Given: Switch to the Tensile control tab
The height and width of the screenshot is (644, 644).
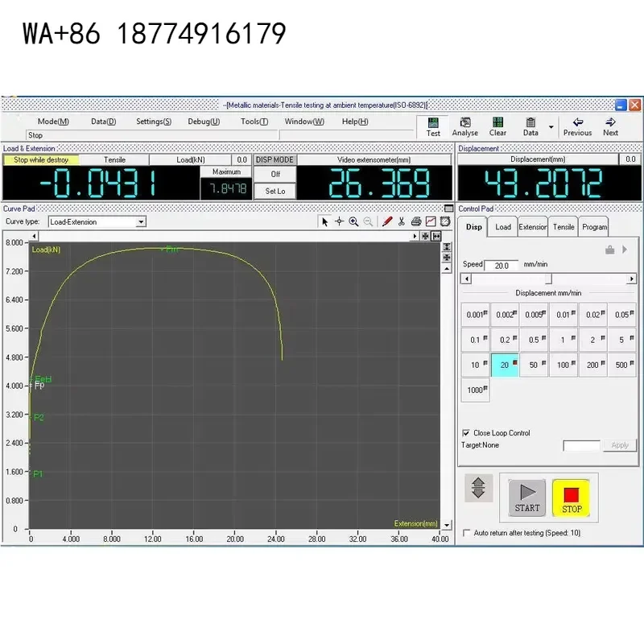Looking at the screenshot, I should click(x=563, y=227).
